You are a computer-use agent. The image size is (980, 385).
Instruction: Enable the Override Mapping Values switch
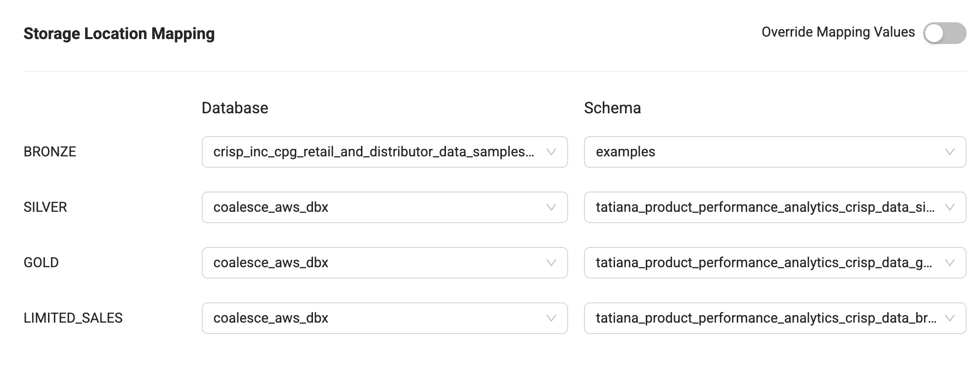pos(944,33)
